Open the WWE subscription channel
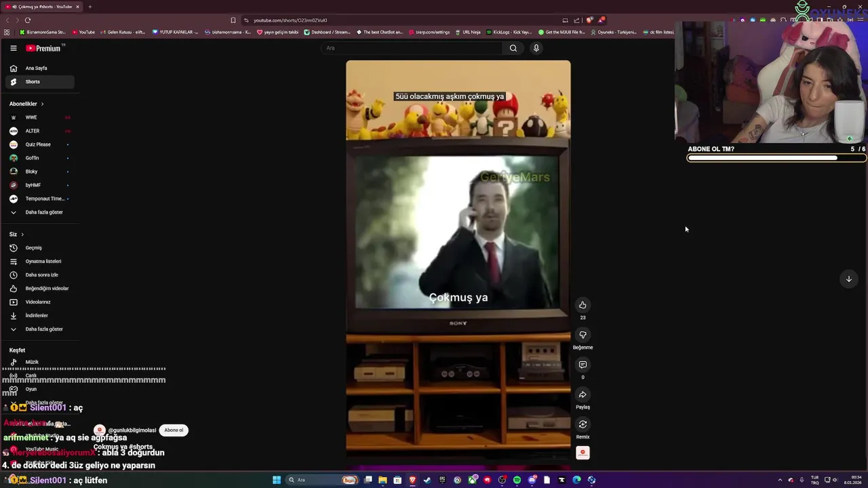 coord(40,117)
